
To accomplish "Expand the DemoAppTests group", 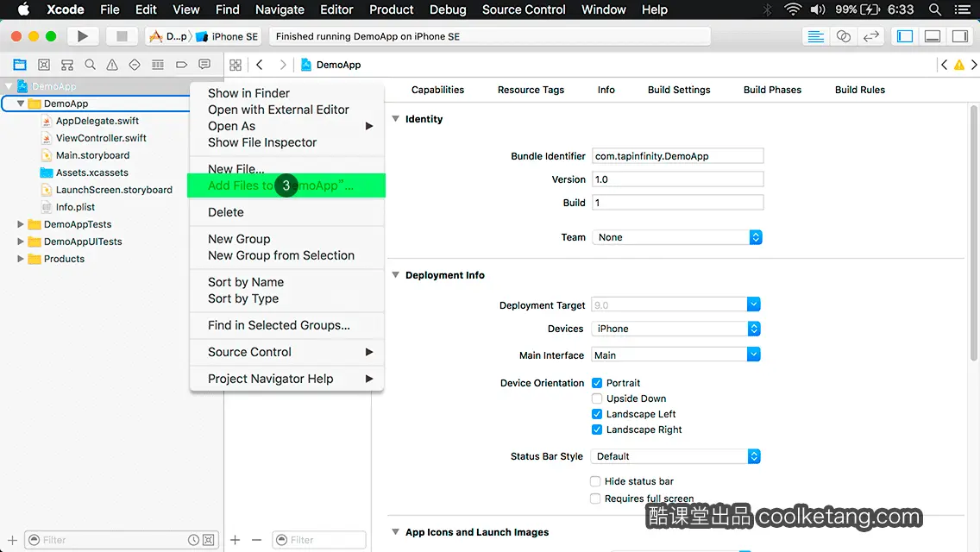I will point(20,223).
